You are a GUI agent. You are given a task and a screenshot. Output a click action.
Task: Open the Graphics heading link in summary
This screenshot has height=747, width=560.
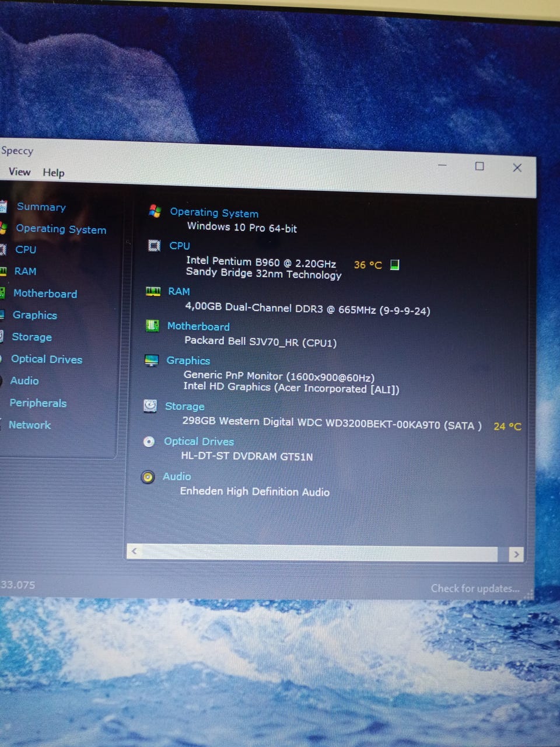[188, 361]
